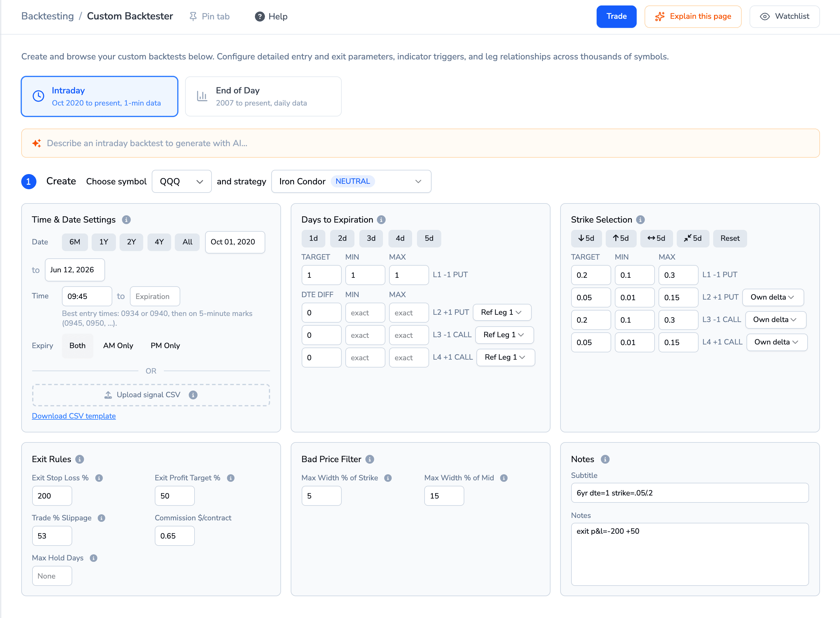Screen dimensions: 840x618
Task: Select Both expiry option
Action: tap(77, 346)
